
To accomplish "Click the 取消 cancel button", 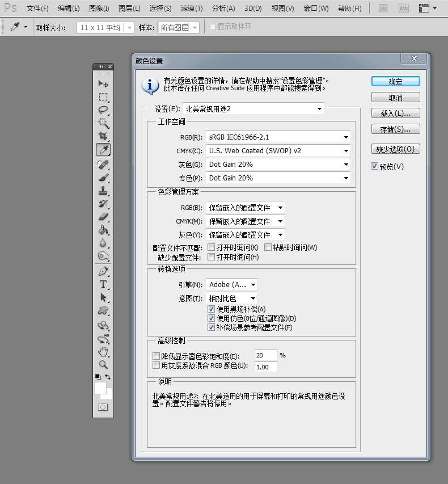I will pyautogui.click(x=396, y=98).
